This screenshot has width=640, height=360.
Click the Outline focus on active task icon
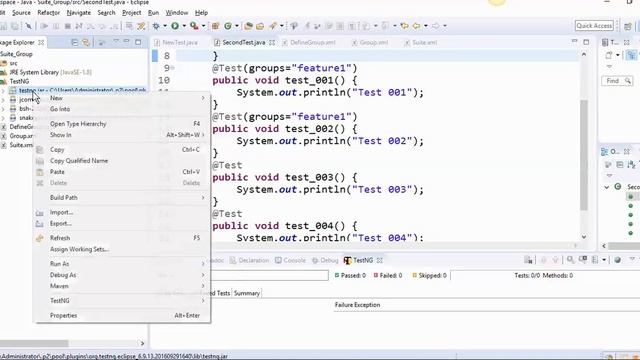[608, 164]
